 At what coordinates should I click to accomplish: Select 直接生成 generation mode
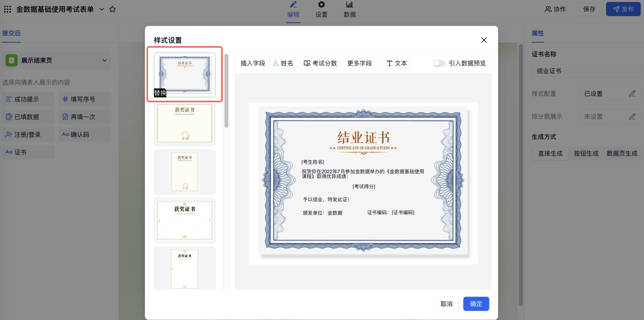(x=550, y=153)
